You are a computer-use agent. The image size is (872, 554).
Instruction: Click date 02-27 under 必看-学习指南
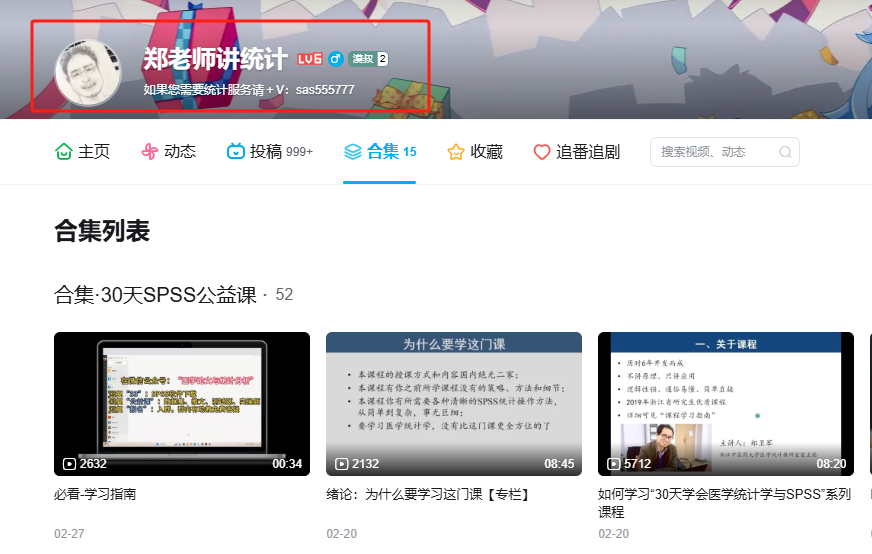69,533
